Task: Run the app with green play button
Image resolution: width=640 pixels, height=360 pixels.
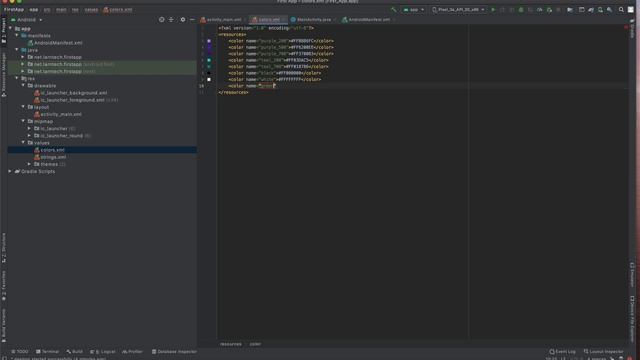Action: [493, 9]
